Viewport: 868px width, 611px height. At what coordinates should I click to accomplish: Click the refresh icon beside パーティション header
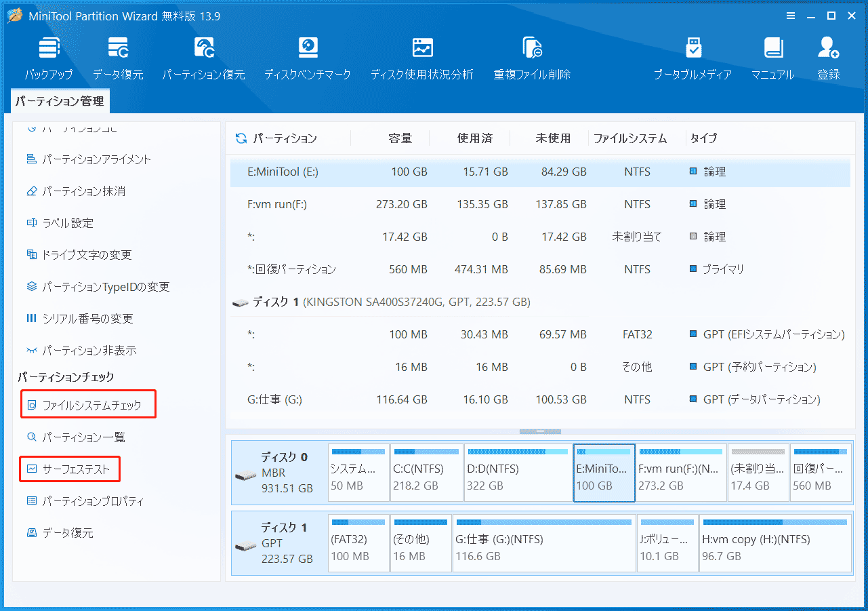pyautogui.click(x=241, y=138)
